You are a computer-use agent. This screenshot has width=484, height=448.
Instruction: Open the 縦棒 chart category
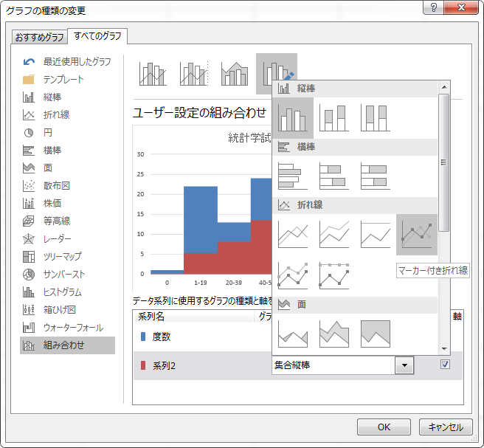(x=67, y=97)
